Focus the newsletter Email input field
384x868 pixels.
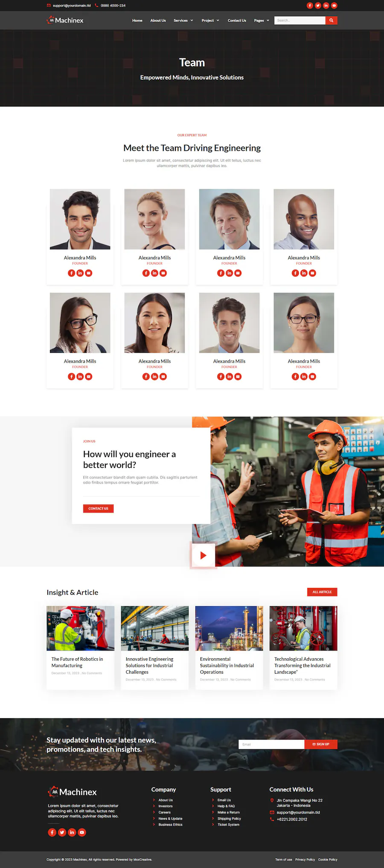coord(271,744)
